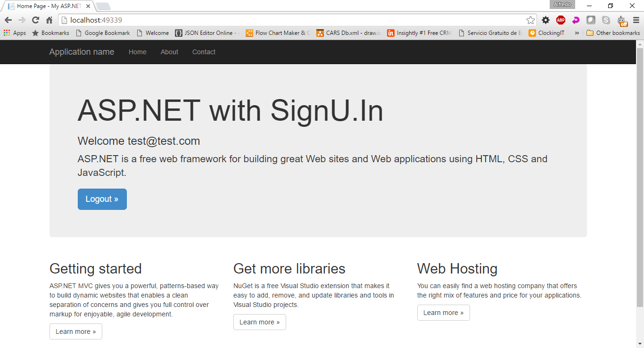
Task: Open the Adblock Plus extension icon
Action: coord(561,20)
